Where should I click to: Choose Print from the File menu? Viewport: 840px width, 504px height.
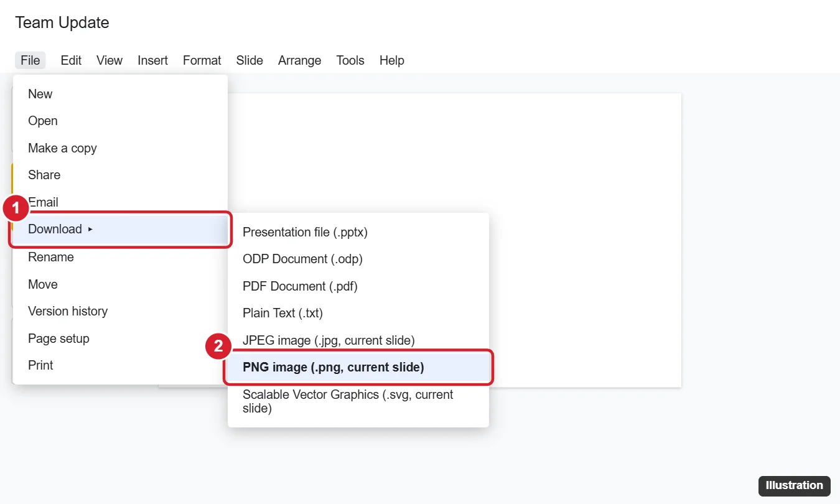tap(120, 365)
